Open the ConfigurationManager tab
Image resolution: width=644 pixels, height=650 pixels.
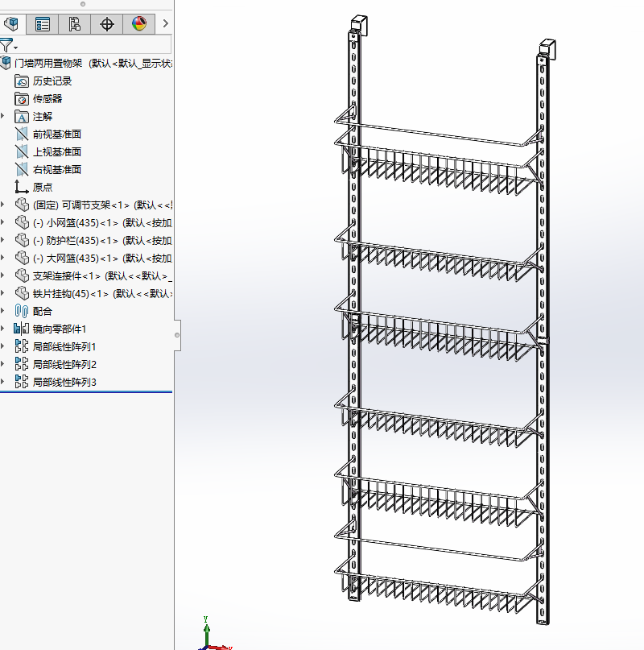pos(75,23)
